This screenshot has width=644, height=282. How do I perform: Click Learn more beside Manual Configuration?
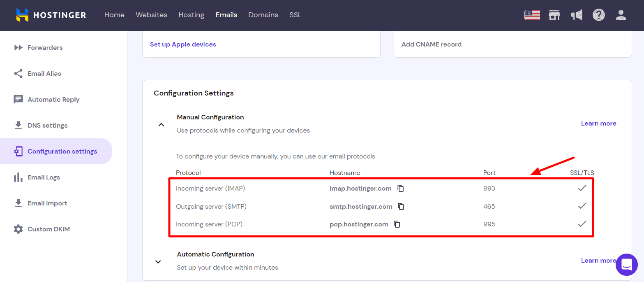click(x=598, y=124)
